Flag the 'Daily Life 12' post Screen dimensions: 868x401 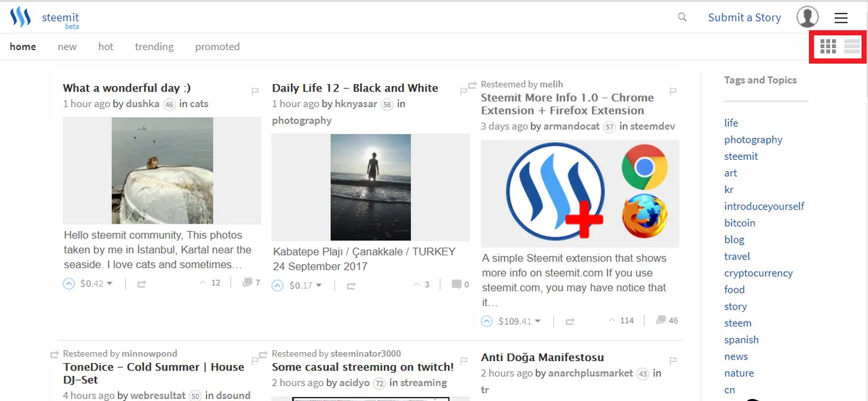(465, 91)
